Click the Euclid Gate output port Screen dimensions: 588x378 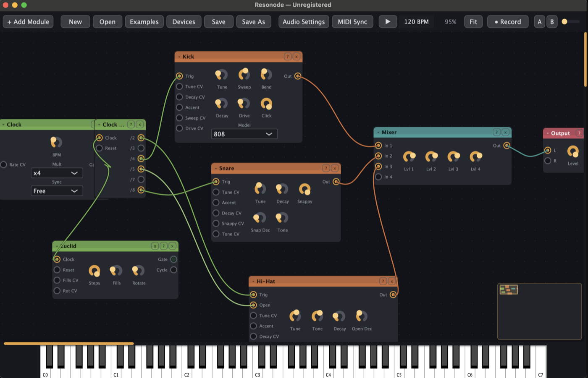coord(174,259)
